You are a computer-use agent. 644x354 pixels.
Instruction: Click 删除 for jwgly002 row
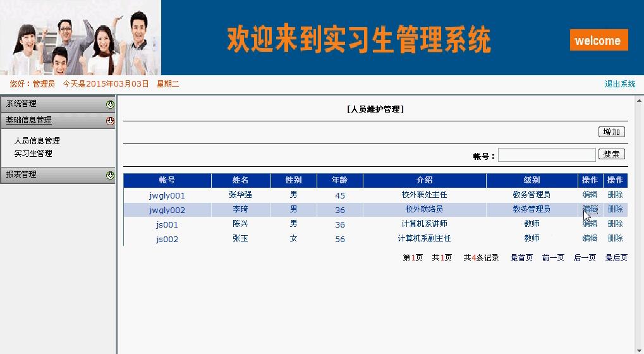click(616, 209)
